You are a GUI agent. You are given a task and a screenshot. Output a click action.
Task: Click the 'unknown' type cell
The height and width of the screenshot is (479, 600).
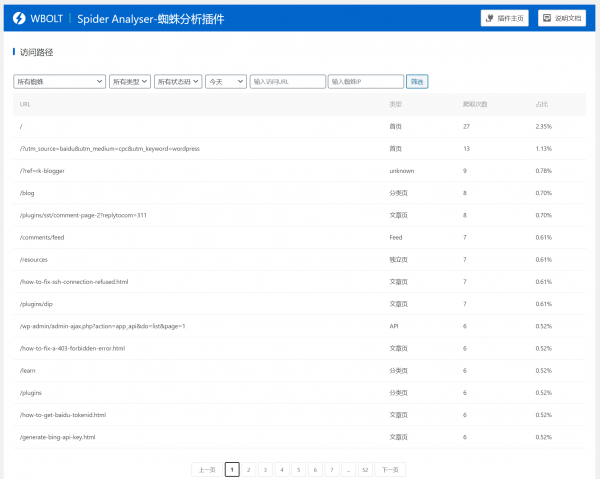(402, 171)
